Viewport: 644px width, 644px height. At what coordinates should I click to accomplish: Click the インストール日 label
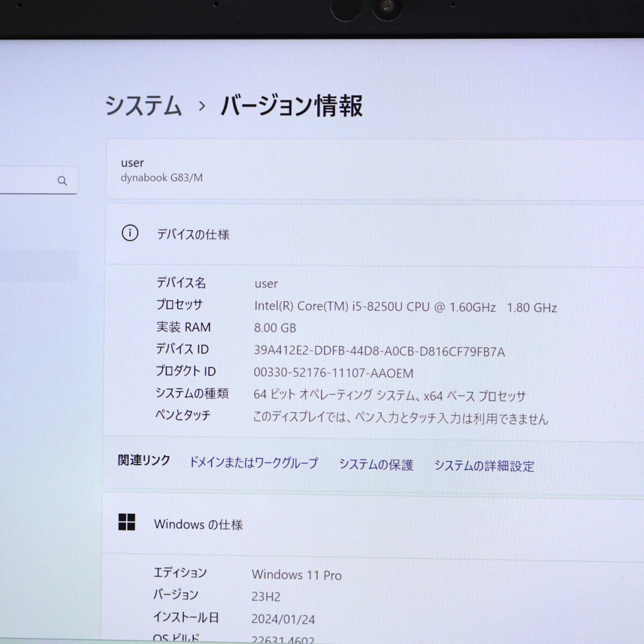[186, 617]
